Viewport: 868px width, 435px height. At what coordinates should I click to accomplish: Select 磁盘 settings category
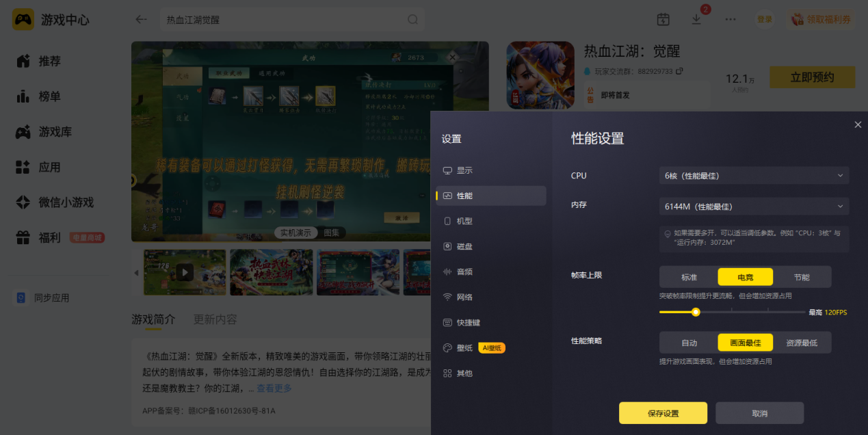[x=491, y=246]
